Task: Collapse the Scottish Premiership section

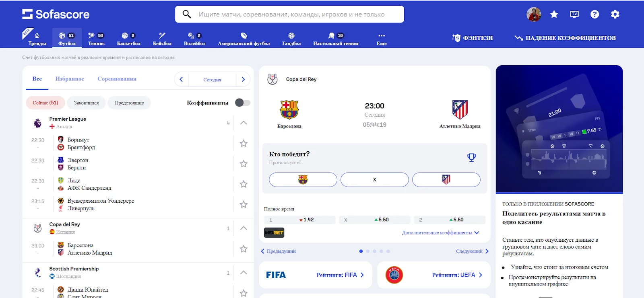Action: [244, 272]
